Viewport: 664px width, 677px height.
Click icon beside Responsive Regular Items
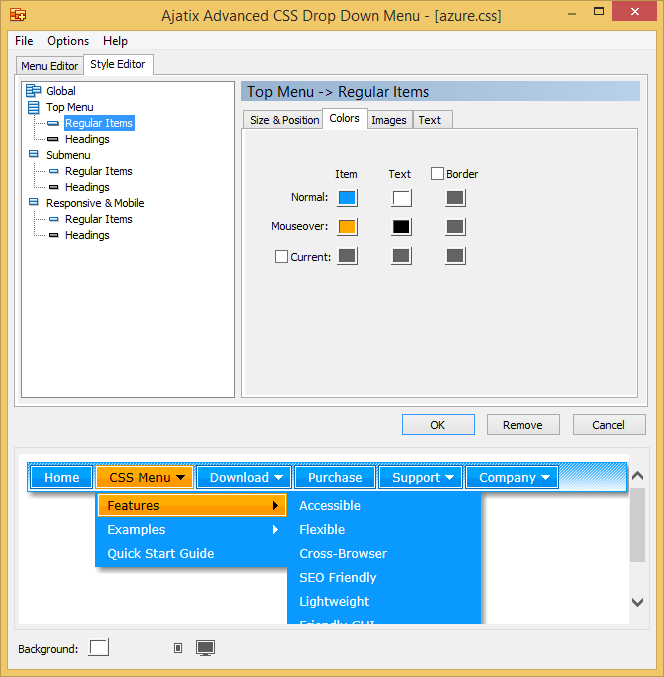tap(54, 219)
